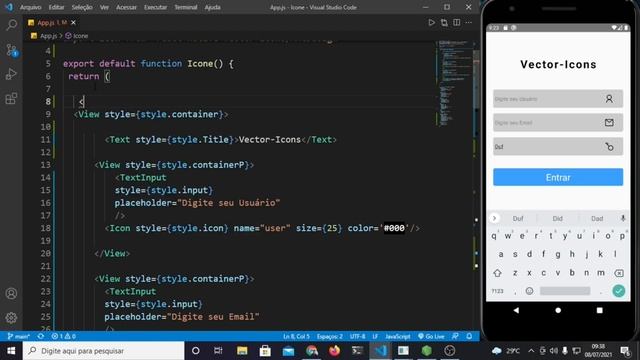The image size is (640, 360).
Task: Tap the key icon in emulator
Action: coord(609,147)
